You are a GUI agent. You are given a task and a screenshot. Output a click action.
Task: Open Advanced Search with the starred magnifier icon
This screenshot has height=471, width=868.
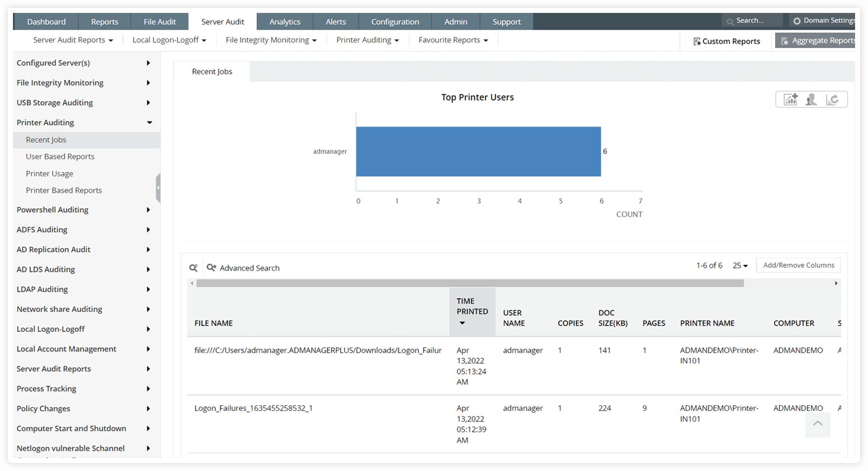coord(211,268)
